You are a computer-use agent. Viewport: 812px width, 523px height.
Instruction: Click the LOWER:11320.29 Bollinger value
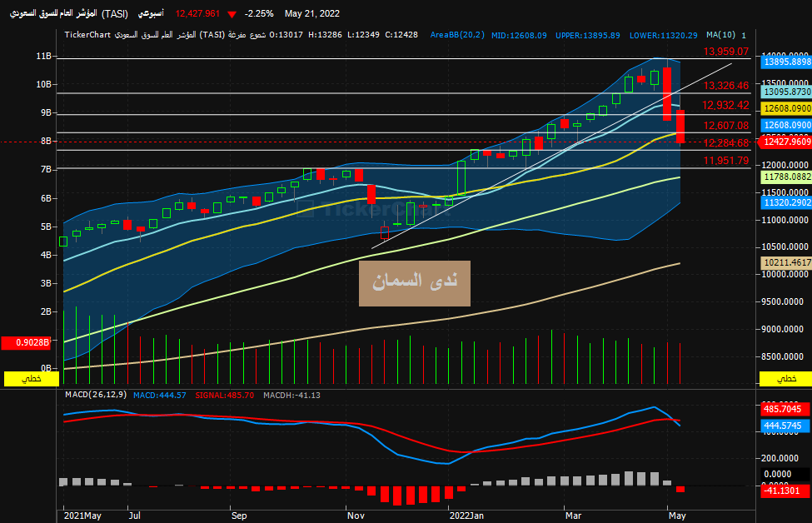[664, 35]
